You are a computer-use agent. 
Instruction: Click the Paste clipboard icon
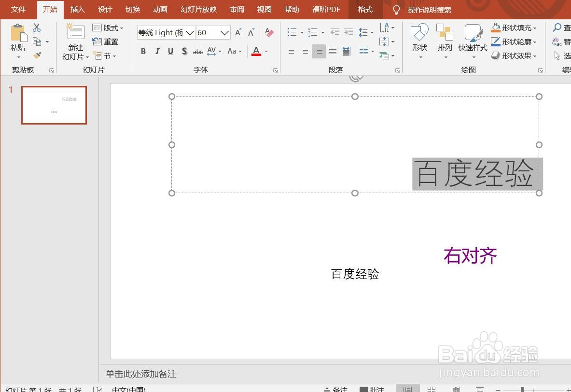(18, 33)
